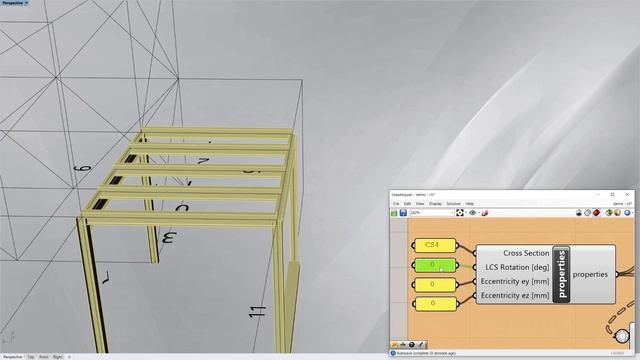Image resolution: width=640 pixels, height=360 pixels.
Task: Select beam element labeled 11
Action: tap(257, 312)
